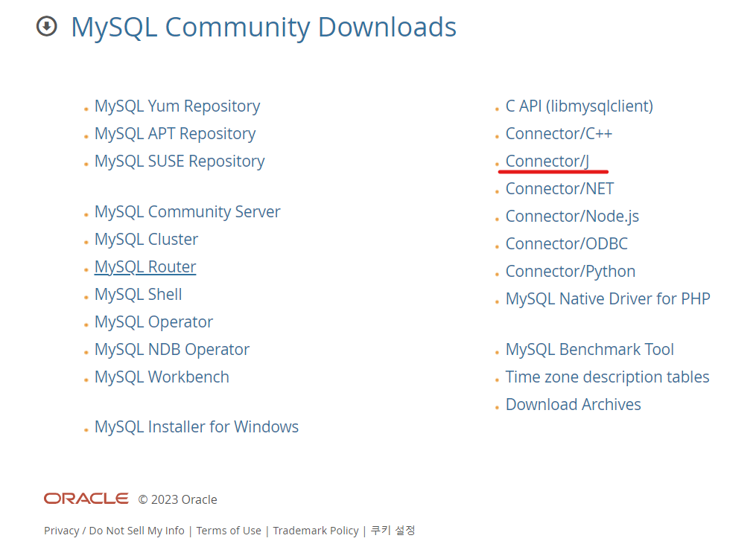The height and width of the screenshot is (547, 756).
Task: Open the MySQL Community Downloads heading
Action: point(263,27)
